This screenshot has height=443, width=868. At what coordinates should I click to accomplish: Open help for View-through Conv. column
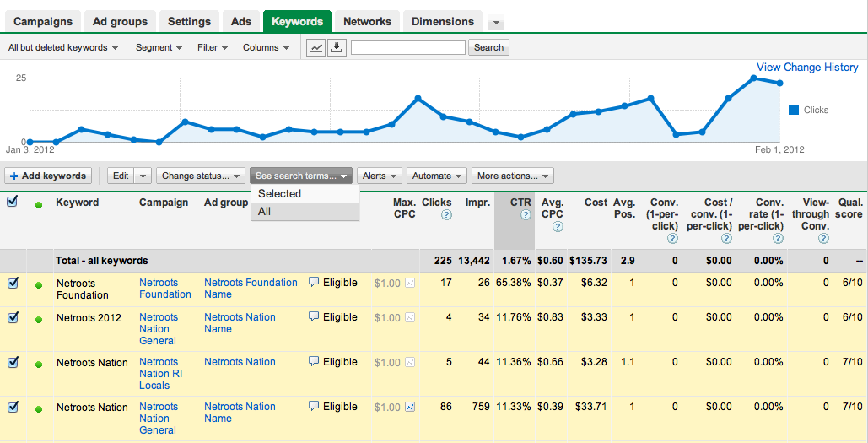click(823, 239)
